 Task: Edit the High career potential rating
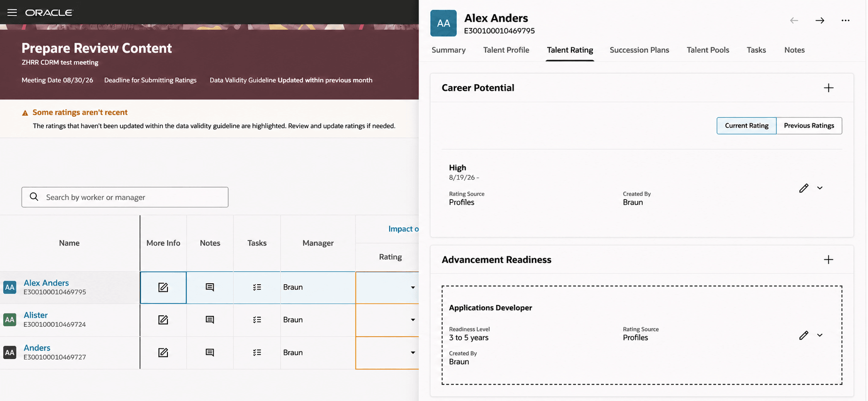pos(804,188)
